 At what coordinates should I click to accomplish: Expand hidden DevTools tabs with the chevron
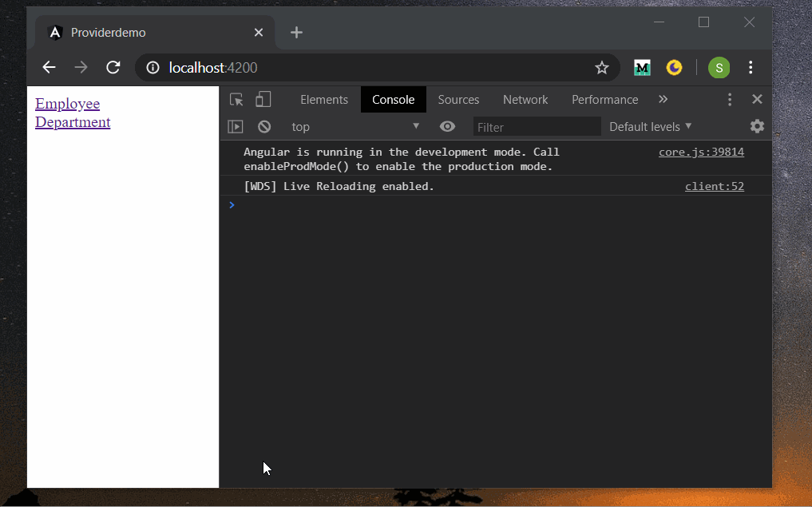(663, 99)
